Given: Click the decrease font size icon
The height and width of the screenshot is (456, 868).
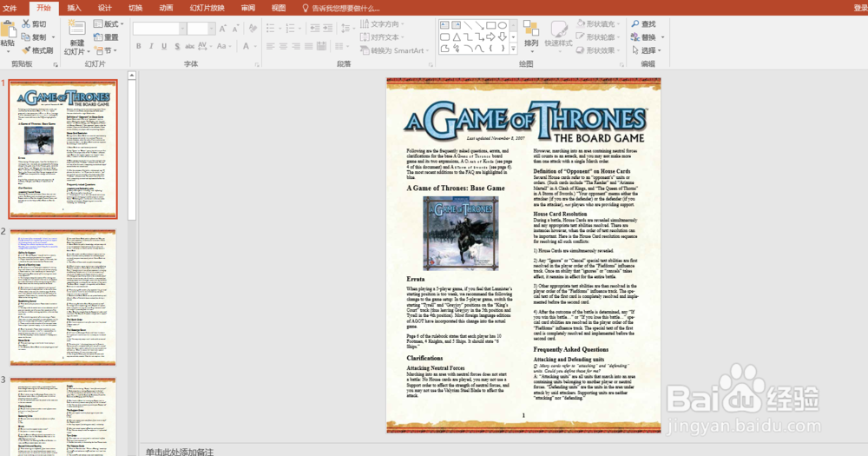Looking at the screenshot, I should coord(235,29).
